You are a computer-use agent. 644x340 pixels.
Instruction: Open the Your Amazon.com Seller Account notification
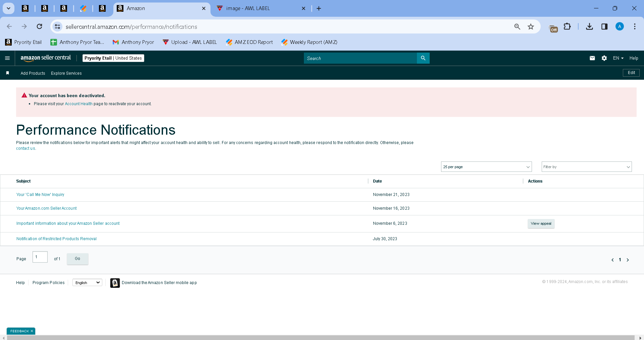pos(46,208)
